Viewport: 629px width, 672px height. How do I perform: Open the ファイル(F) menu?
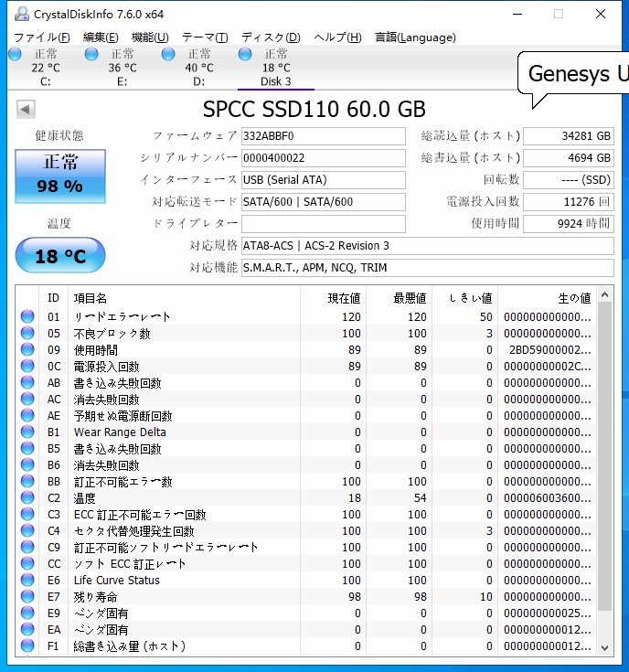click(42, 37)
